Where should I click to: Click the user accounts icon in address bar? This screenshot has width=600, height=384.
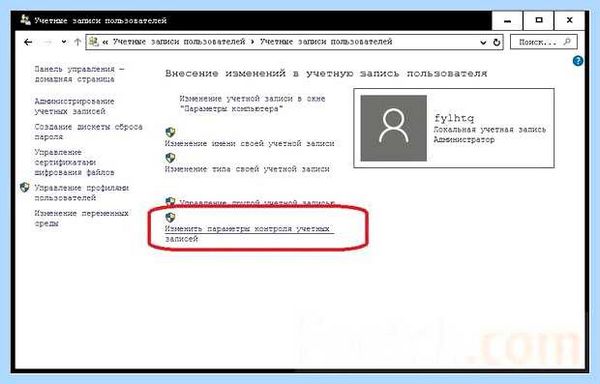pyautogui.click(x=94, y=42)
